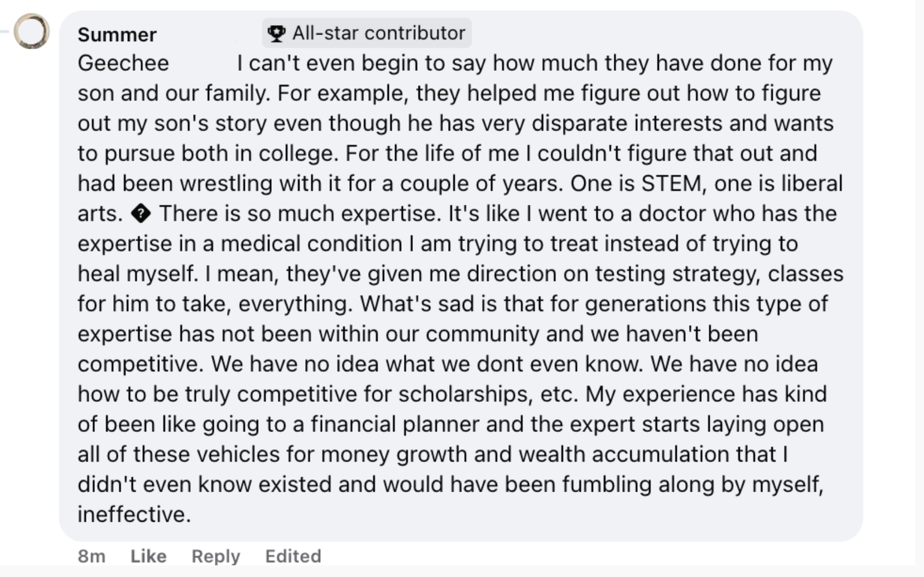This screenshot has width=924, height=577.
Task: Open the tagged Geechee profile mention
Action: 123,63
